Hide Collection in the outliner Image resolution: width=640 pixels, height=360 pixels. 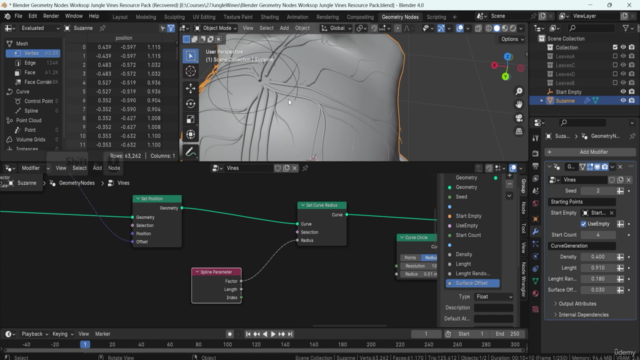point(623,47)
